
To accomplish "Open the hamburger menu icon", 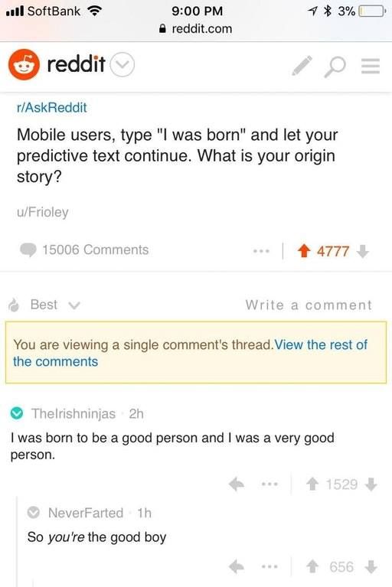I will point(371,67).
